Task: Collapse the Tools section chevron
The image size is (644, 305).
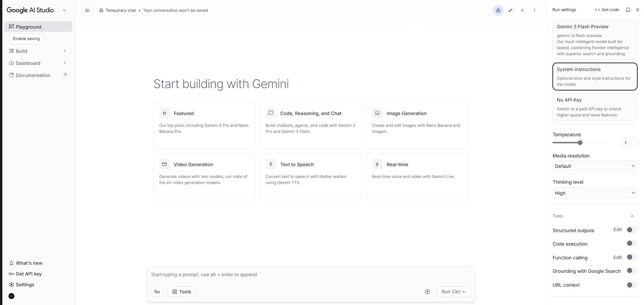Action: coord(632,216)
